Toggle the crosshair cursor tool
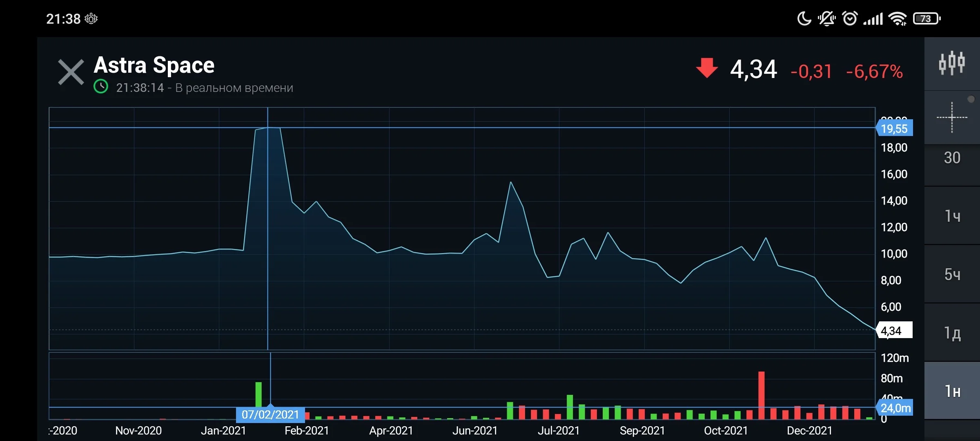 (952, 118)
